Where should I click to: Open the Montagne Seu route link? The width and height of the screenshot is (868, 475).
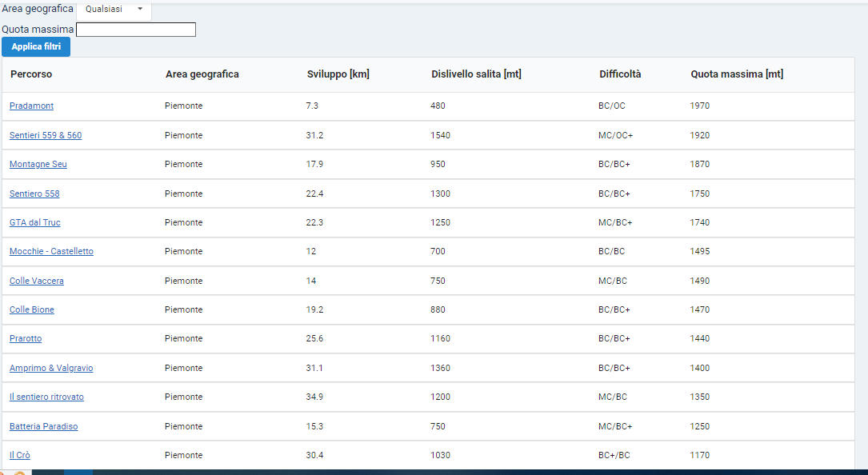[38, 164]
